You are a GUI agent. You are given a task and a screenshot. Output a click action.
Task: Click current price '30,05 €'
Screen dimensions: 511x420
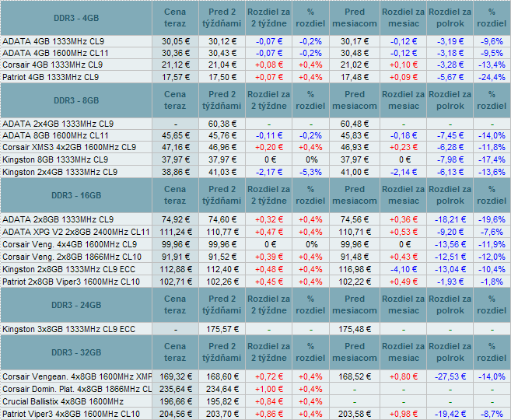(x=176, y=41)
